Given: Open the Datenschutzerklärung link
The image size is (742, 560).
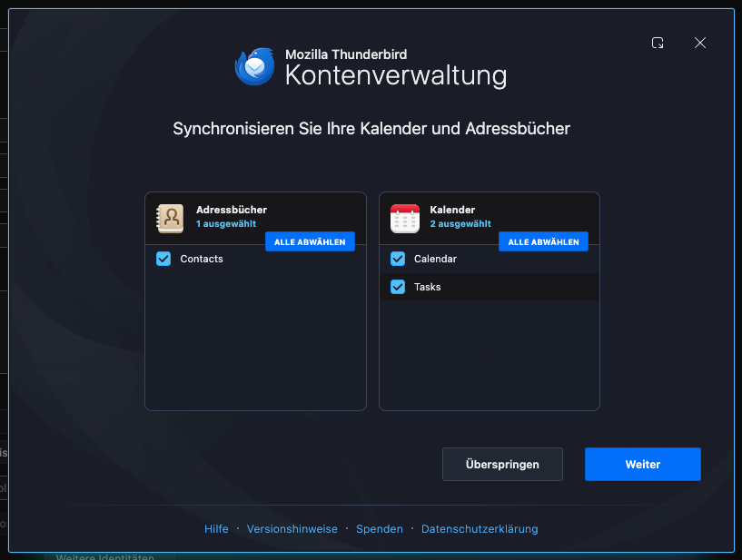Looking at the screenshot, I should point(480,529).
